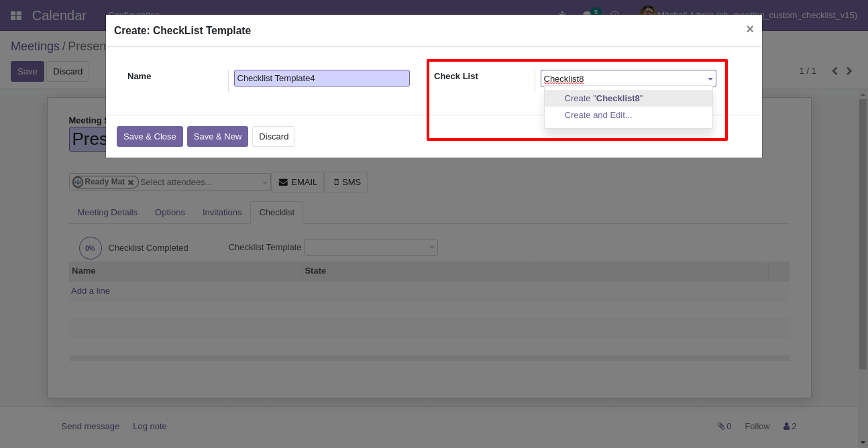Screen dimensions: 868x448
Task: Open followers icon showing 2
Action: [x=790, y=427]
